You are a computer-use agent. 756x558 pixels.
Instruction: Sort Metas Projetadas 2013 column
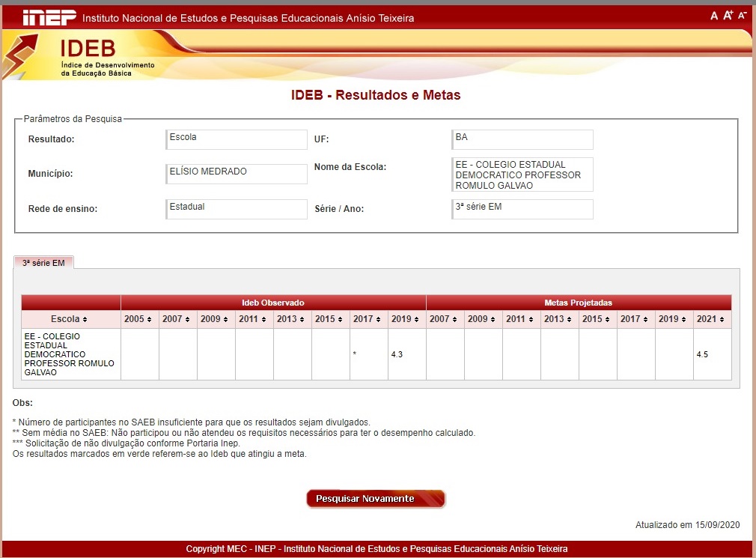[559, 319]
